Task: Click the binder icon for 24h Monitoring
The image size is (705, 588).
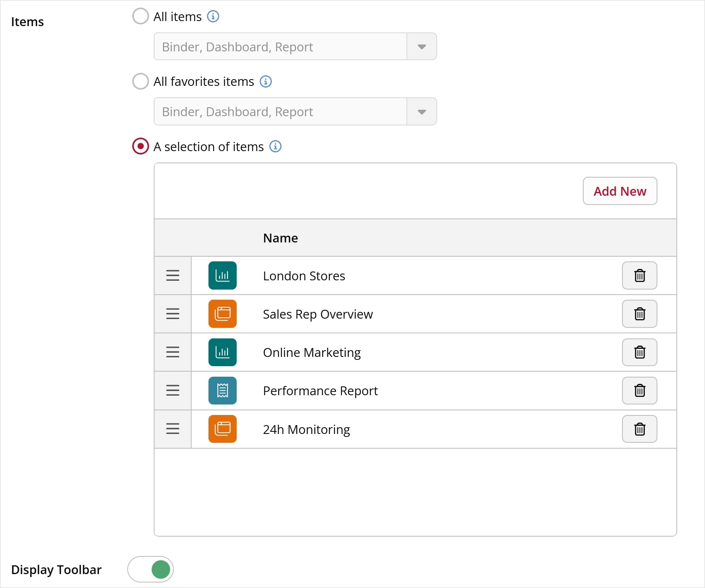Action: pos(222,429)
